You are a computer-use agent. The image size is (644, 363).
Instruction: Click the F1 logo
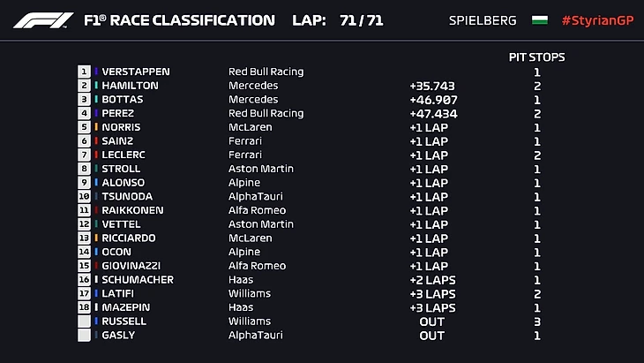pos(43,19)
